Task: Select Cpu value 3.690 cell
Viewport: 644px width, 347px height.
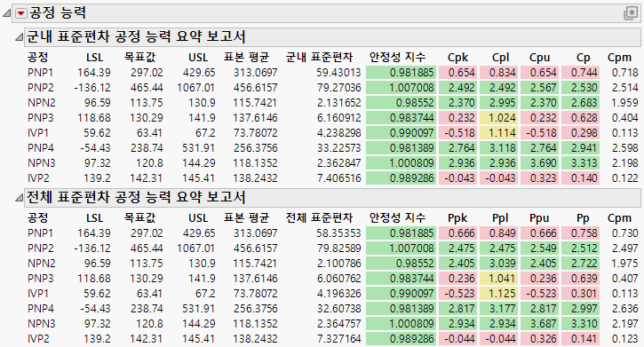Action: pyautogui.click(x=540, y=163)
